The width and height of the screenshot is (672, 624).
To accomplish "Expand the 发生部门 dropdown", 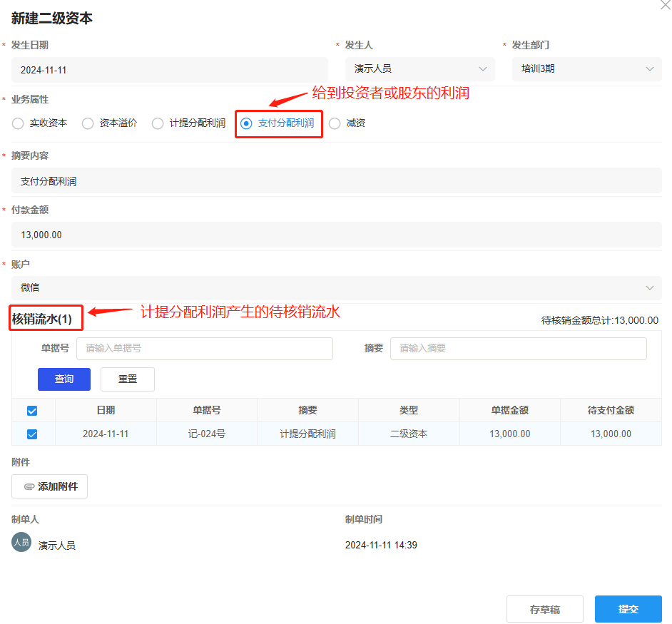I will click(x=586, y=69).
